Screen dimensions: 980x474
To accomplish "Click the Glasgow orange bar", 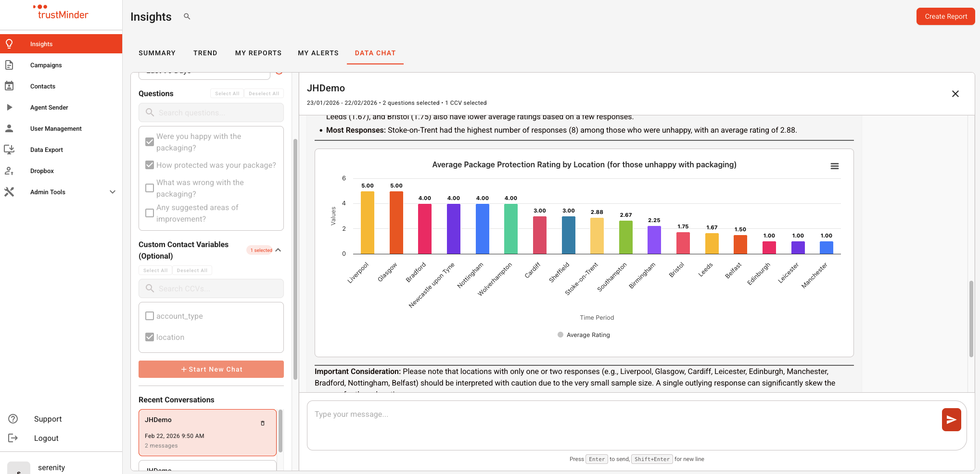I will (x=396, y=223).
